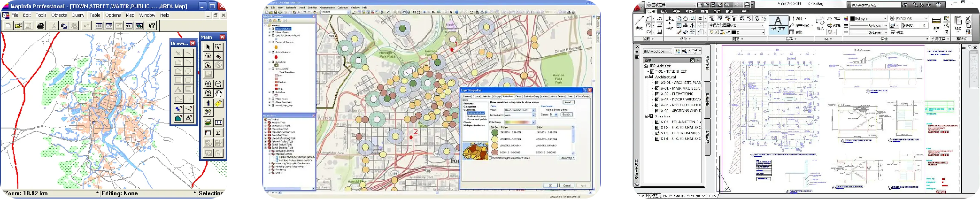Click the Open folder icon in MapInfo toolbar
The height and width of the screenshot is (199, 980).
[18, 26]
